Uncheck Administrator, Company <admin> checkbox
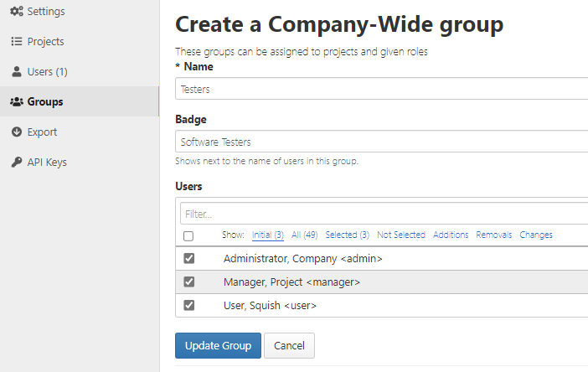The height and width of the screenshot is (372, 588). click(189, 258)
